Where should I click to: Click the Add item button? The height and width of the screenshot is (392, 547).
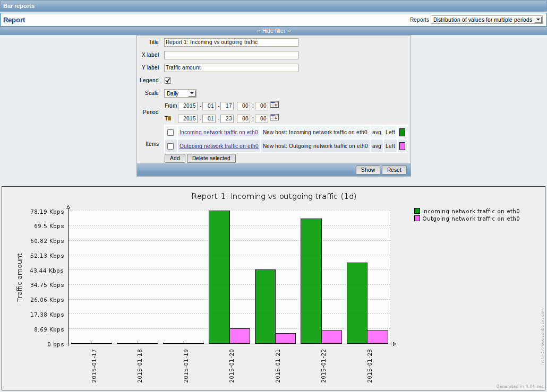pos(175,158)
